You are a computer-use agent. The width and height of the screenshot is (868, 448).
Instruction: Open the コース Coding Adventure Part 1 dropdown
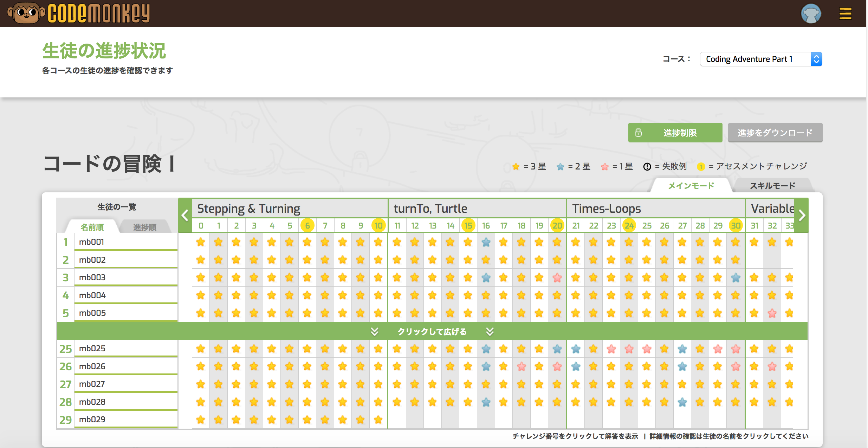[x=760, y=59]
